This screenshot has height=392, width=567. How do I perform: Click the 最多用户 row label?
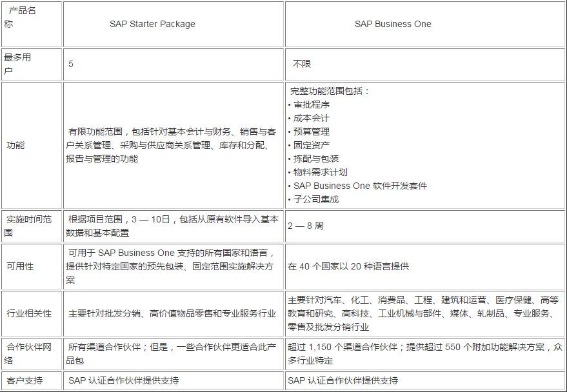tap(32, 64)
